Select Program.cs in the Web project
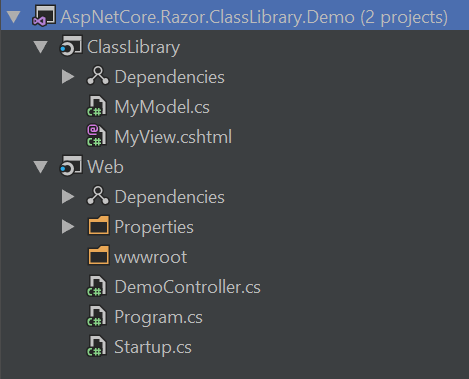 click(x=158, y=317)
